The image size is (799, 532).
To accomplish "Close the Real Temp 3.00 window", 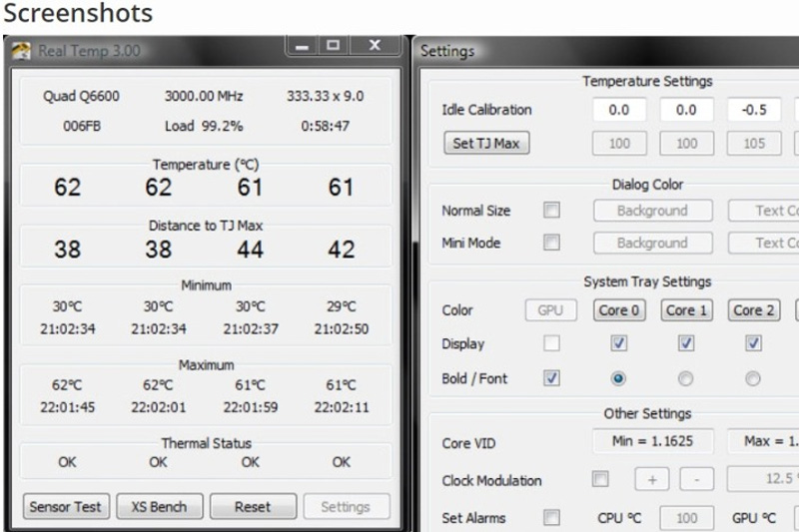I will point(375,45).
